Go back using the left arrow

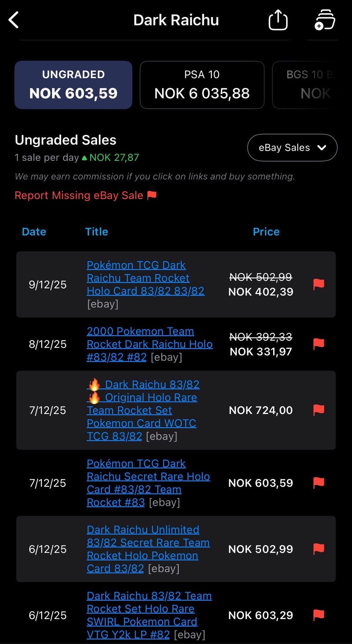[14, 20]
